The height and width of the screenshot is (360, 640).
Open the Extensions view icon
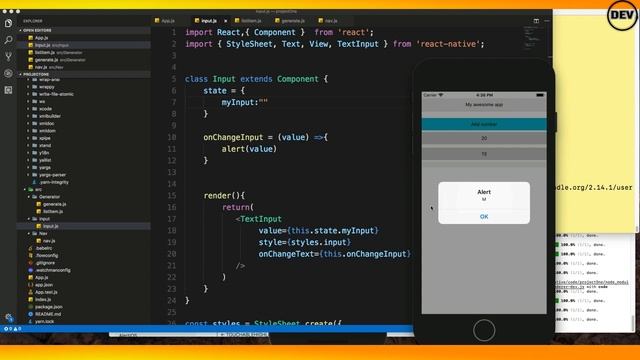point(8,90)
